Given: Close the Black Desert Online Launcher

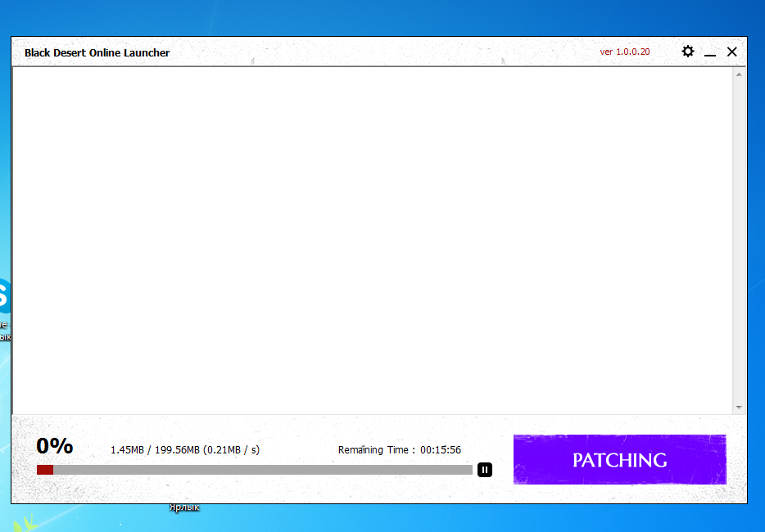Looking at the screenshot, I should (x=731, y=52).
